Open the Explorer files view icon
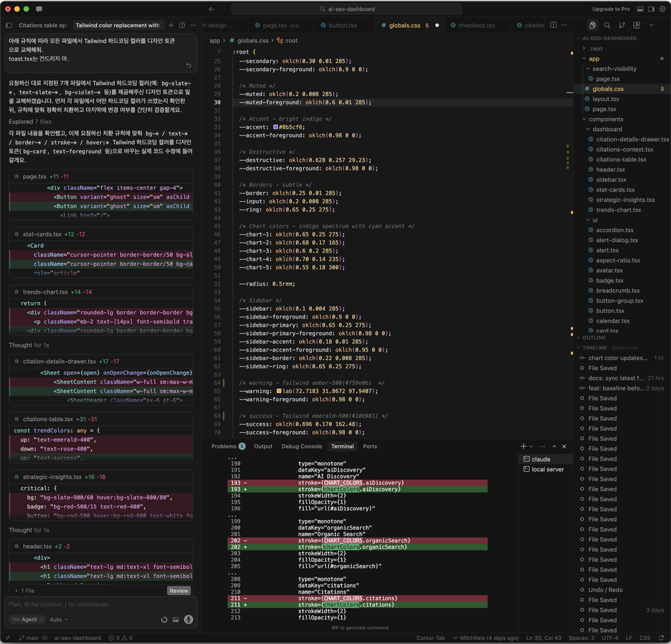The width and height of the screenshot is (671, 644). [x=593, y=25]
